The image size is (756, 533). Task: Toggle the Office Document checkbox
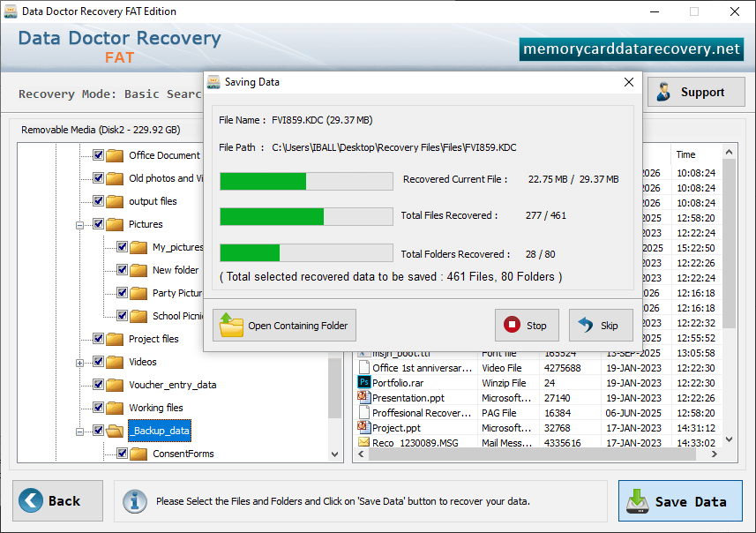click(98, 154)
